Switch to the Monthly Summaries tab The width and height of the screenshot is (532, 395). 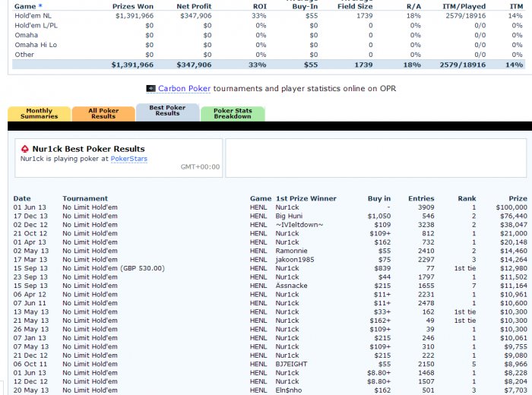39,114
